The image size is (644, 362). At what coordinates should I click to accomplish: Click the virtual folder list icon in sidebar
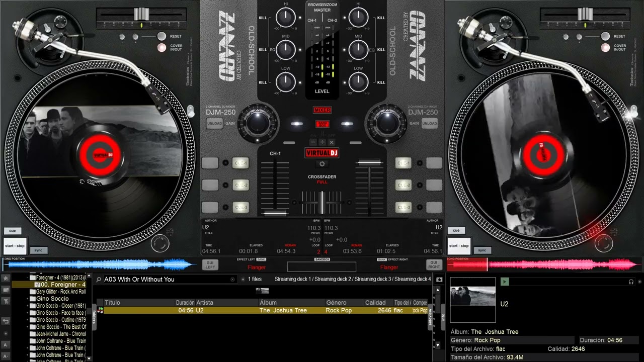tap(6, 290)
